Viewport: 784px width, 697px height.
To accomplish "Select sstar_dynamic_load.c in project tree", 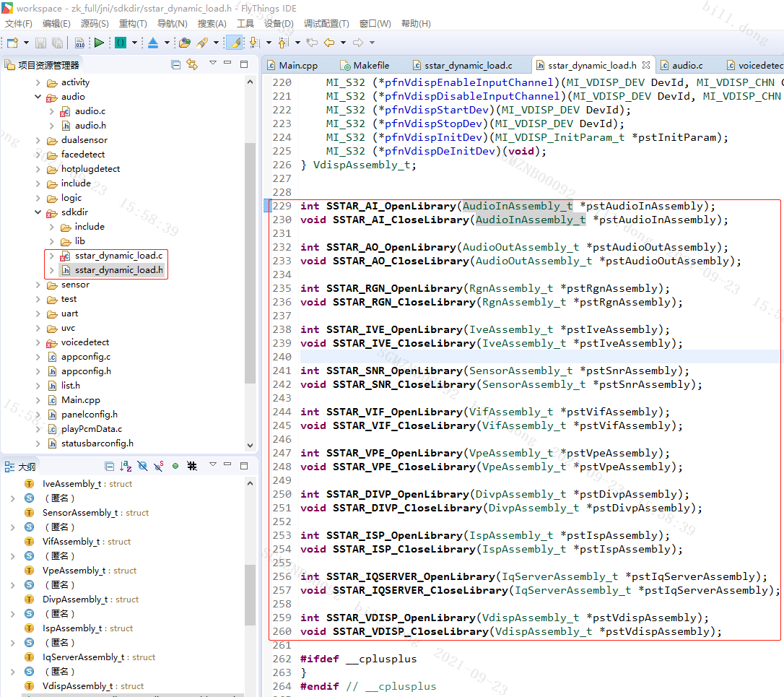I will point(118,256).
